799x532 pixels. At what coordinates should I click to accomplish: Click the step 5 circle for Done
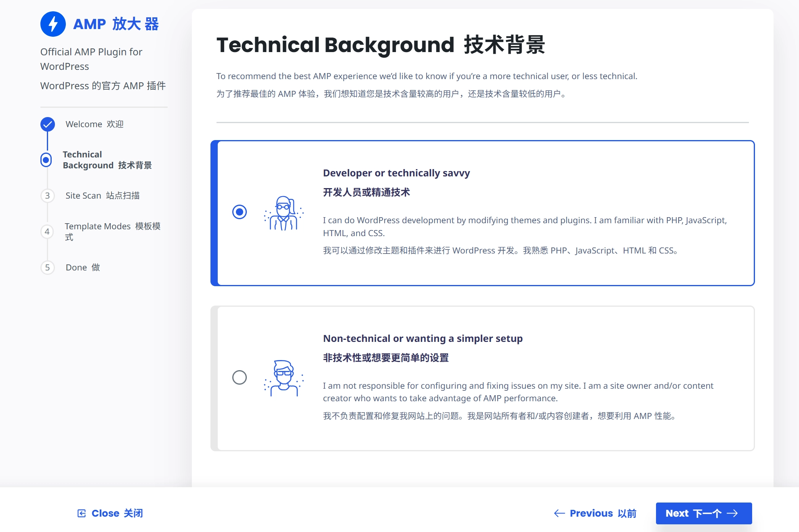(48, 267)
